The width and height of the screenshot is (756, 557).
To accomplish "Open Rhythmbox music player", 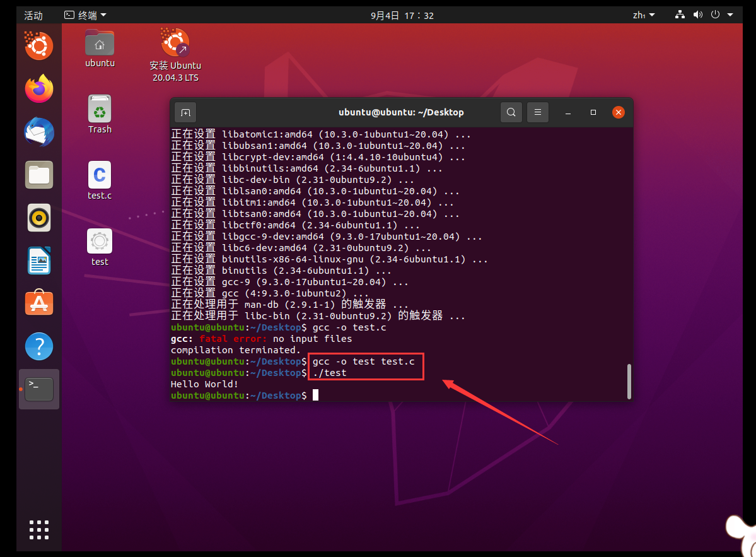I will click(38, 218).
